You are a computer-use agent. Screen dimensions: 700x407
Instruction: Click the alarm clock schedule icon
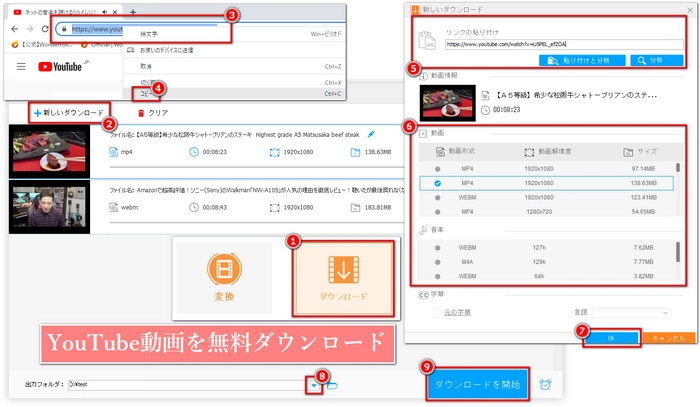(x=545, y=384)
